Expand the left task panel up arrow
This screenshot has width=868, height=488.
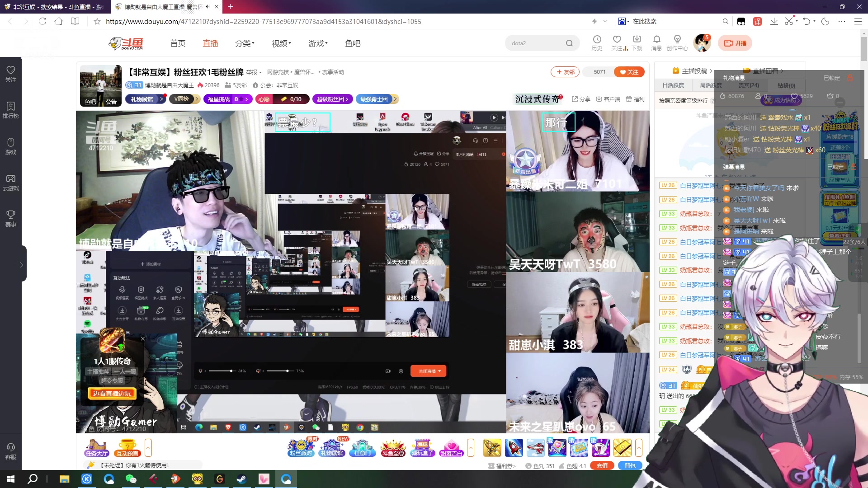coord(148,448)
